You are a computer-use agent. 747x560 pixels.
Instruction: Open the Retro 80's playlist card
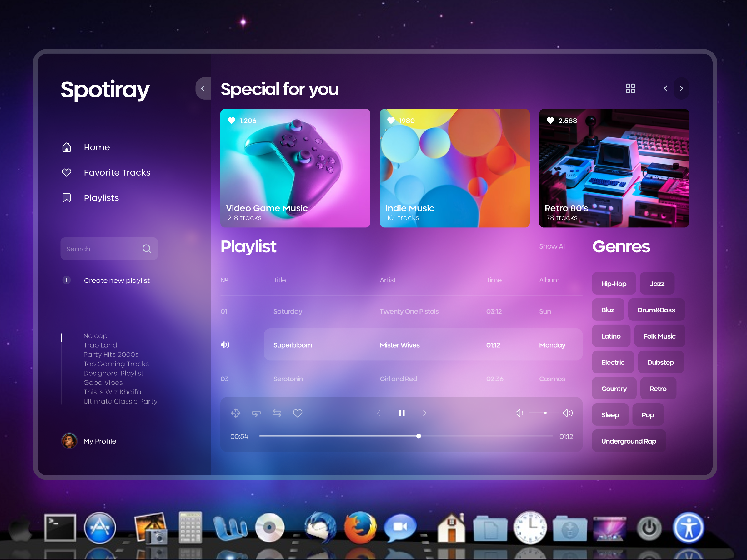[614, 168]
